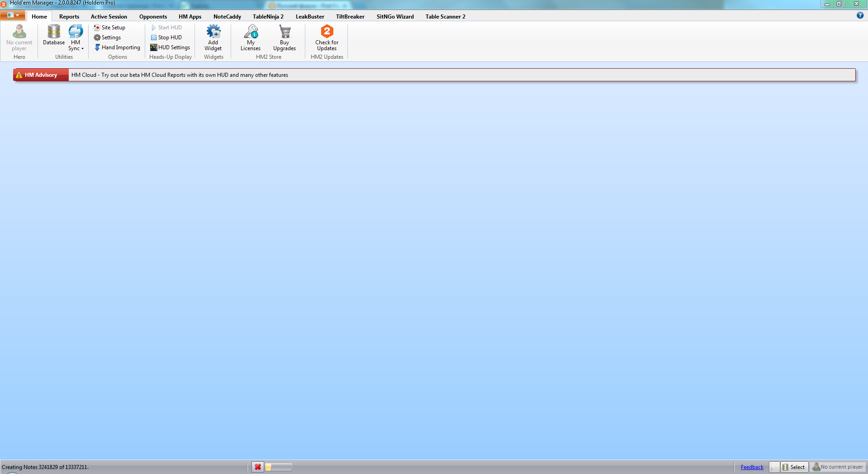Add a new widget

[213, 38]
